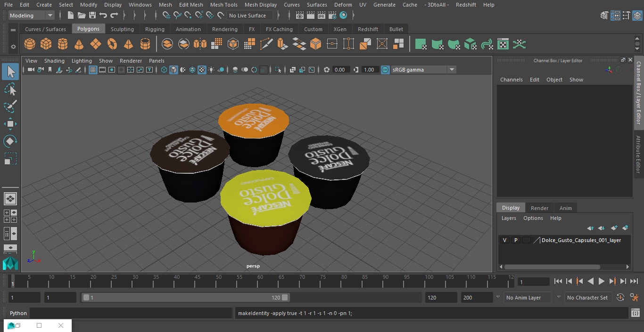The width and height of the screenshot is (644, 332).
Task: Go to start of playback range
Action: click(558, 281)
